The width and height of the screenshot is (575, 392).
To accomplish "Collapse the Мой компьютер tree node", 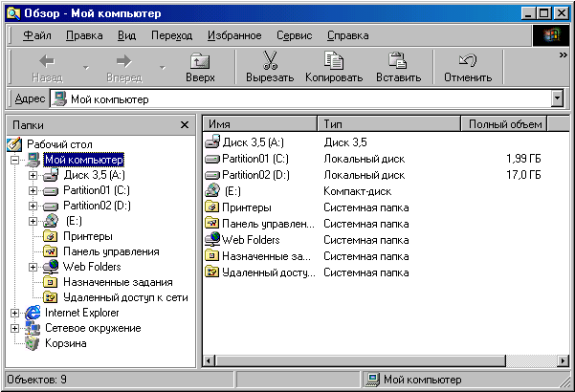I will pyautogui.click(x=15, y=160).
